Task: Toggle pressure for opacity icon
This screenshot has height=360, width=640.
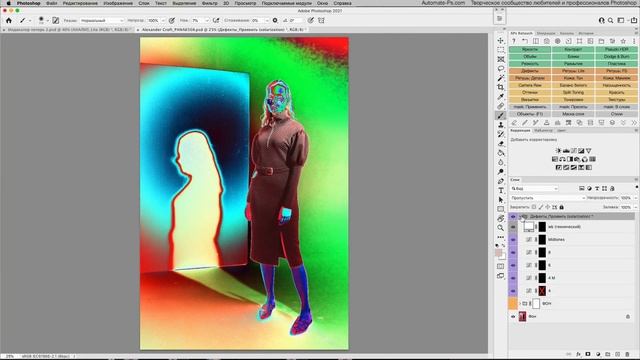Action: (172, 20)
